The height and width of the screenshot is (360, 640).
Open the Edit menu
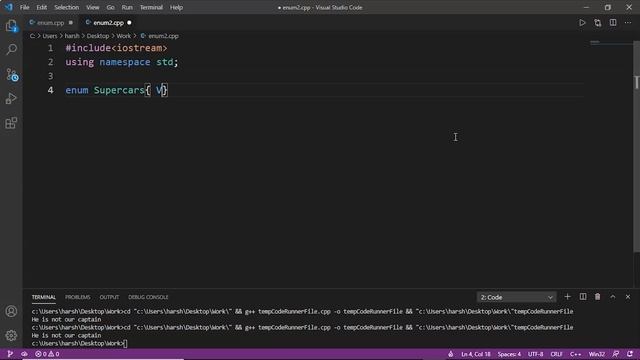42,7
